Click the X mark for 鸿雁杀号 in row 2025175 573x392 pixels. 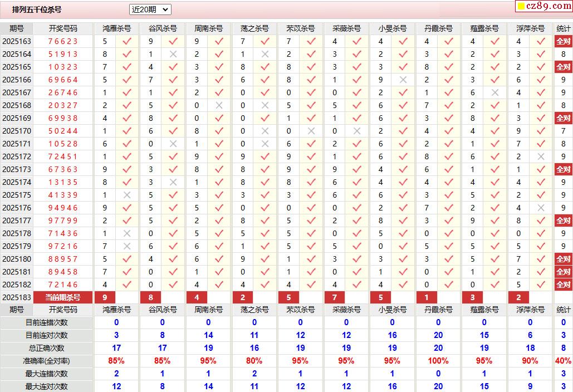pyautogui.click(x=127, y=195)
